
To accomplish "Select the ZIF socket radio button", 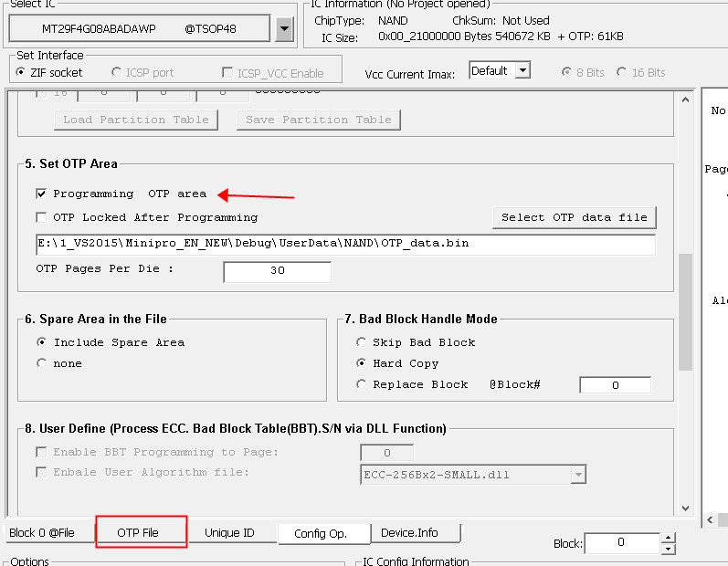I will tap(22, 72).
